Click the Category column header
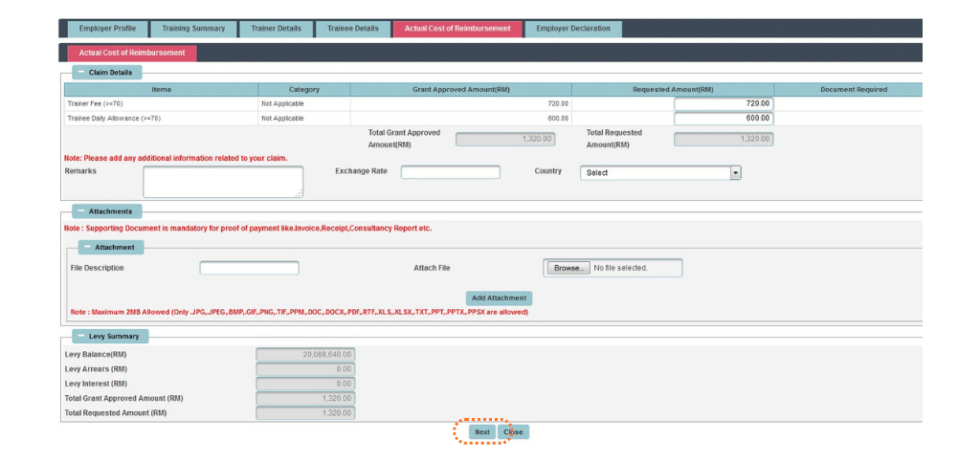 [x=304, y=90]
